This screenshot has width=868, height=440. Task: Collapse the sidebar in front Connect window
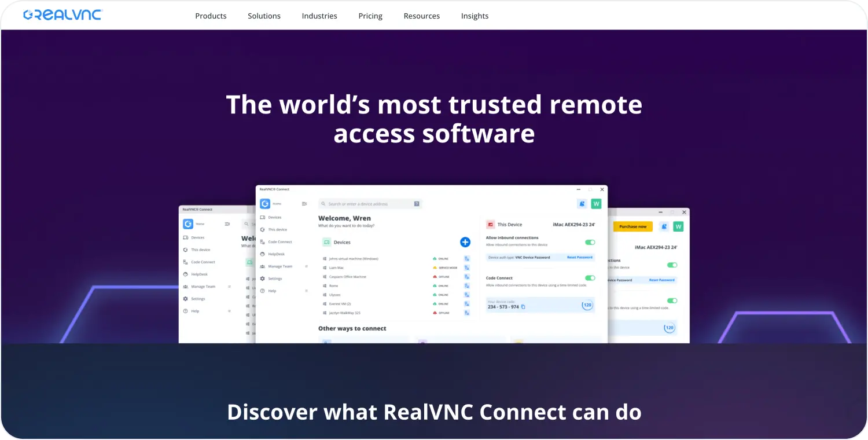click(304, 204)
